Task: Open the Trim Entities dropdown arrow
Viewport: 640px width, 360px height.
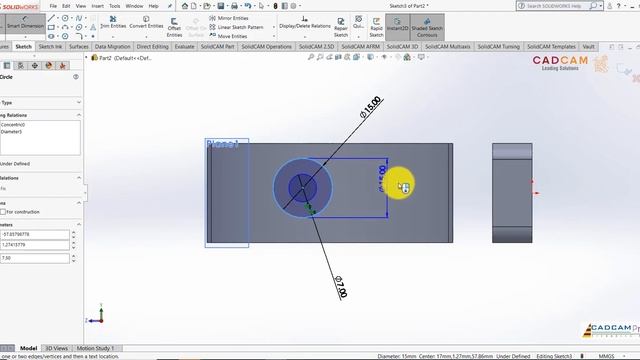Action: [x=113, y=37]
